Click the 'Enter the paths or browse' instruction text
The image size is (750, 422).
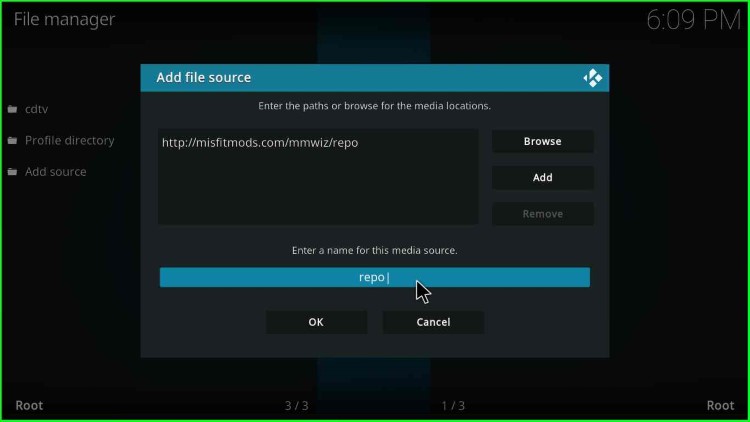pyautogui.click(x=375, y=106)
